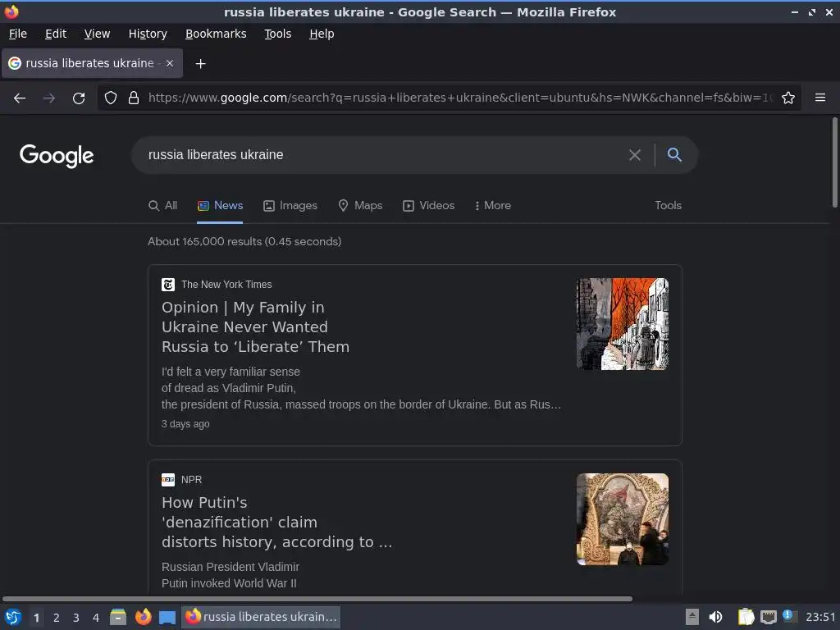Submit search with magnifier icon

pyautogui.click(x=674, y=155)
